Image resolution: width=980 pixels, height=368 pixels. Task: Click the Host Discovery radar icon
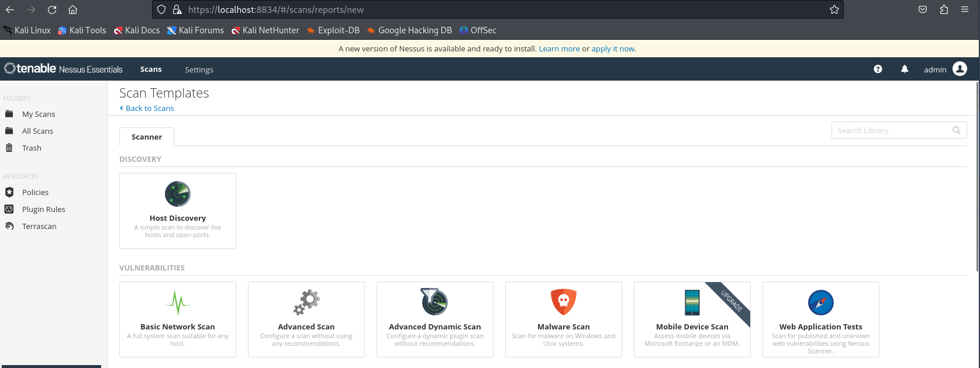[x=178, y=194]
